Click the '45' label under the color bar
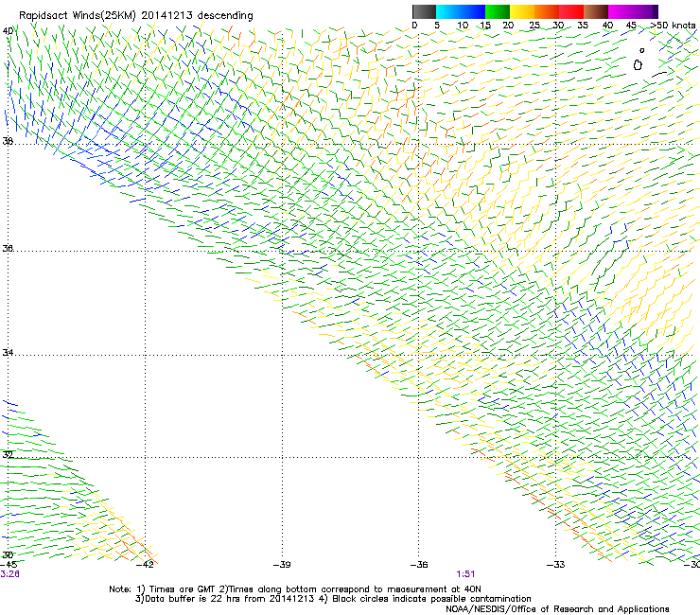 (631, 26)
